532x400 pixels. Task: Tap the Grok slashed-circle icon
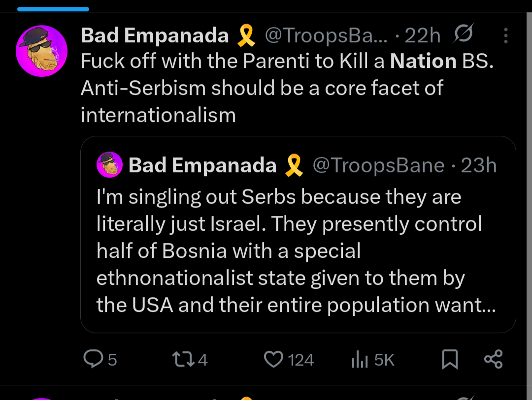click(463, 34)
